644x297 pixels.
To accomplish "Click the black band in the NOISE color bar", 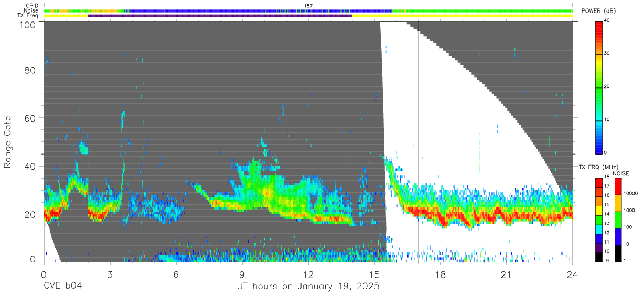I will 617,254.
